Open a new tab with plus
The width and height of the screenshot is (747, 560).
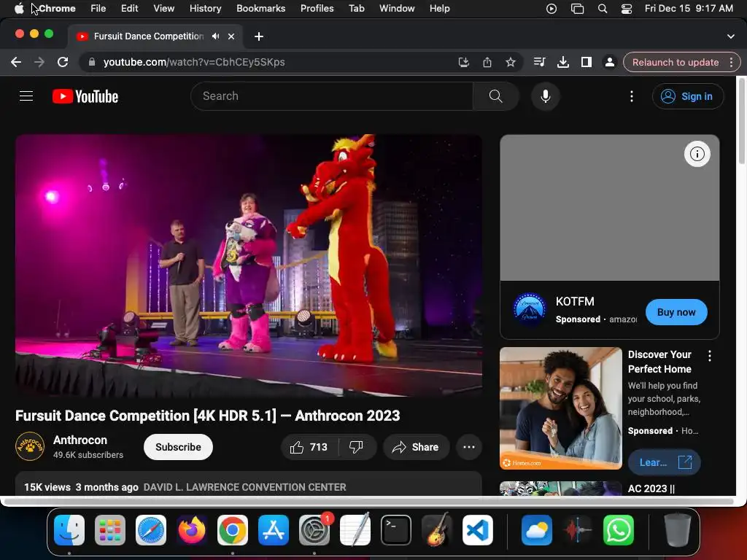point(259,36)
